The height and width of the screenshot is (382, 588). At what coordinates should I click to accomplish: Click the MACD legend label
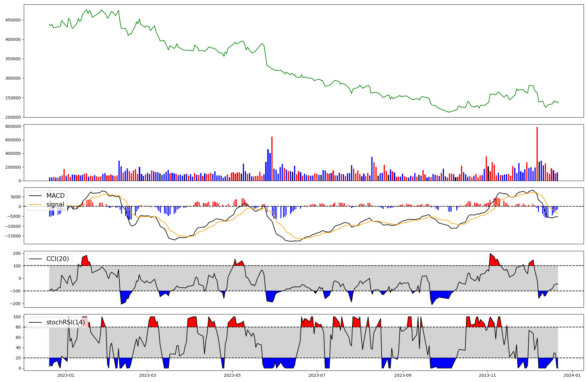click(x=55, y=196)
